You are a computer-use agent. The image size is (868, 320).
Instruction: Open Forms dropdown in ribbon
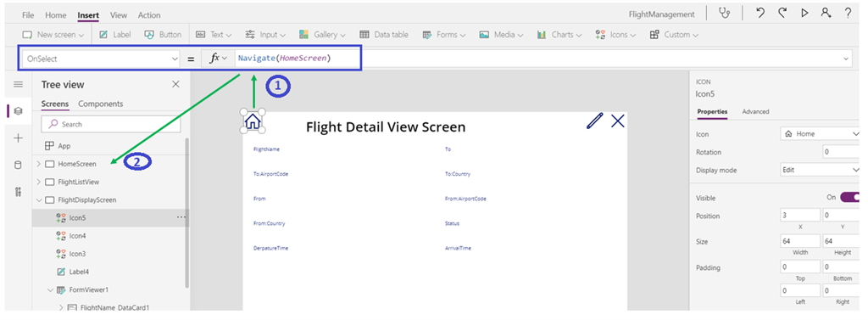click(444, 35)
